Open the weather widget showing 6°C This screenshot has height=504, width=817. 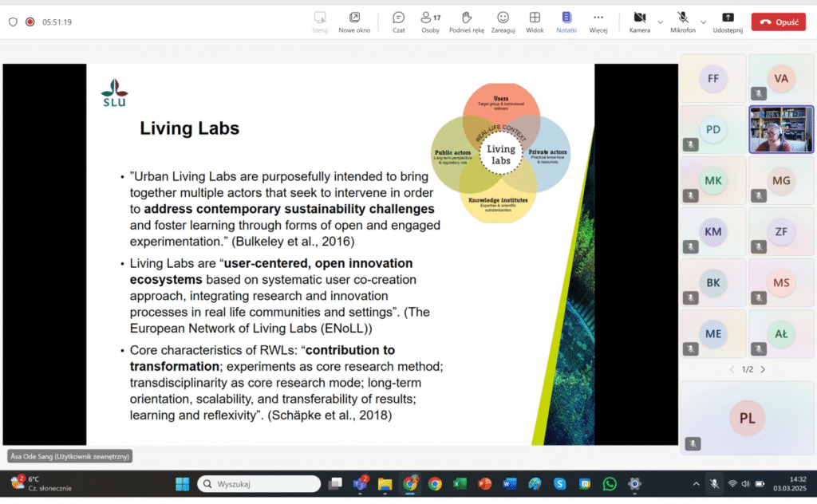coord(41,484)
